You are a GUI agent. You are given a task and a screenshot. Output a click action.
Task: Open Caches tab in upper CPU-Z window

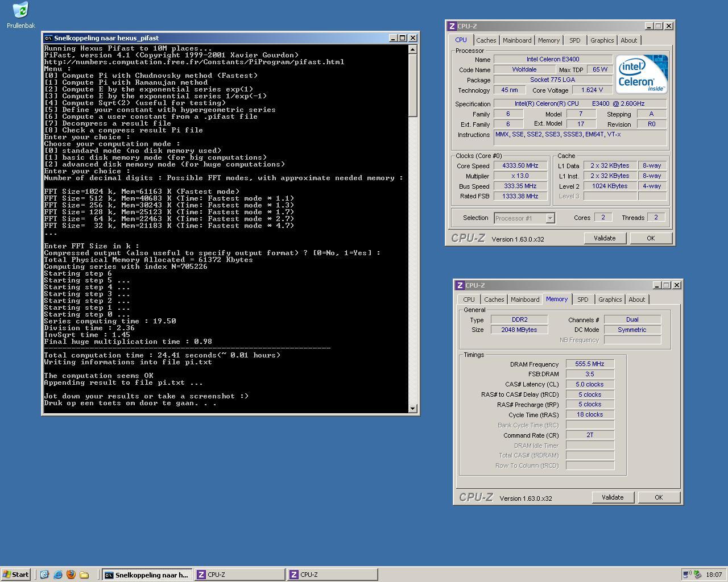pyautogui.click(x=486, y=40)
